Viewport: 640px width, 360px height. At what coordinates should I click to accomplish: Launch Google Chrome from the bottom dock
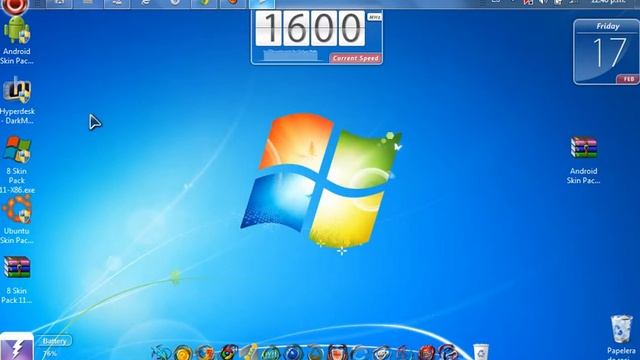pyautogui.click(x=228, y=353)
